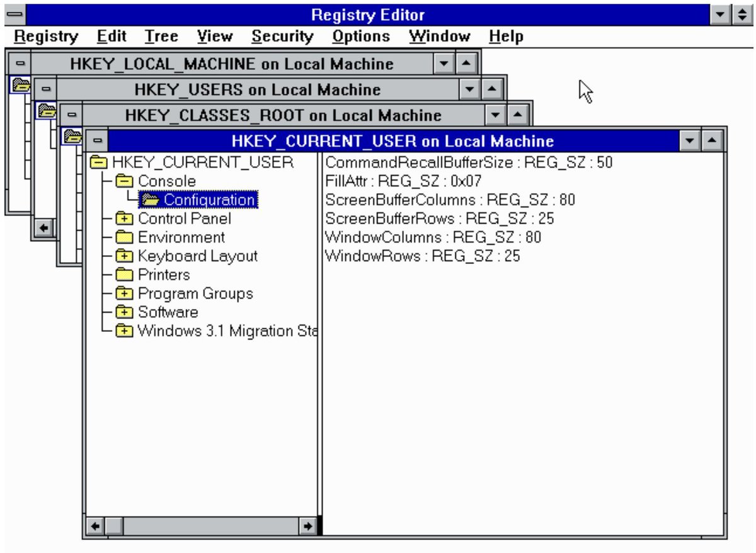Screen dimensions: 756x553
Task: Select the Program Groups key label
Action: [x=195, y=294]
